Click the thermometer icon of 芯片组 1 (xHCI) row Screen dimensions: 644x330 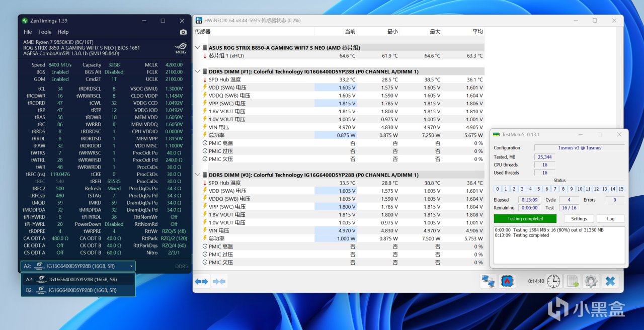tap(205, 56)
